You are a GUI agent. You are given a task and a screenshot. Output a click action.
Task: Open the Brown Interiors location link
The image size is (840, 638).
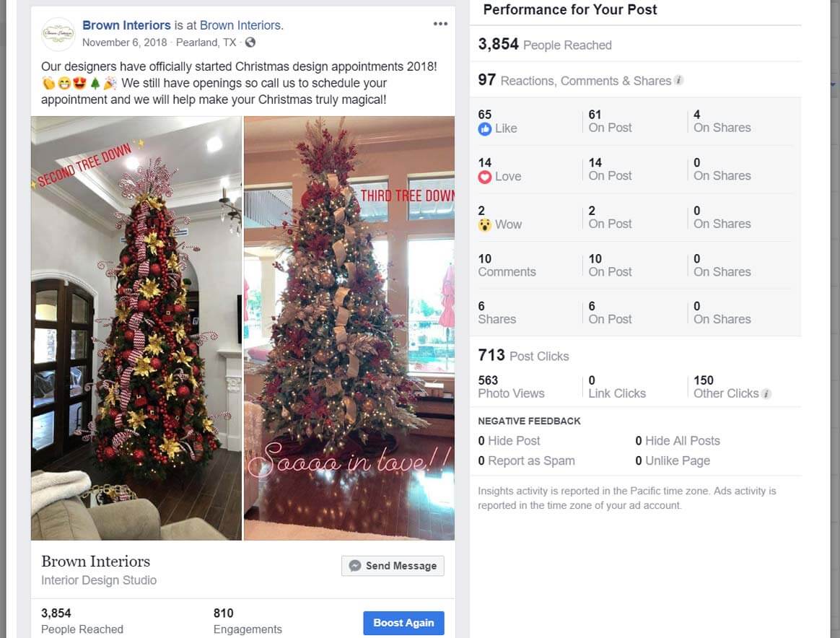pos(240,25)
